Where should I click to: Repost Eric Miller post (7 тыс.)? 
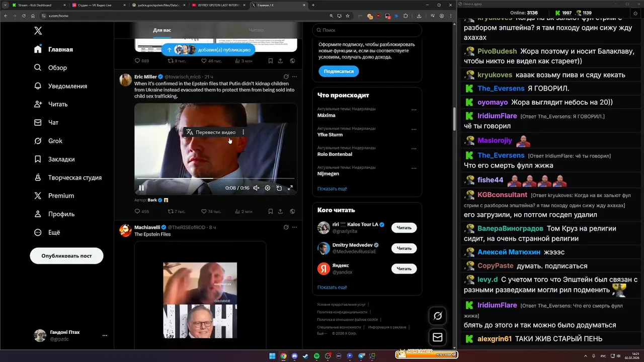click(x=177, y=212)
